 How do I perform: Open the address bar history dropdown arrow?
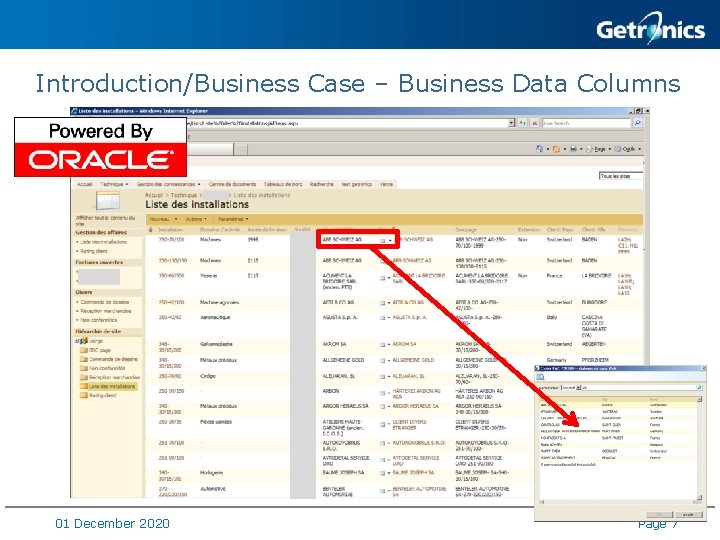pos(511,123)
